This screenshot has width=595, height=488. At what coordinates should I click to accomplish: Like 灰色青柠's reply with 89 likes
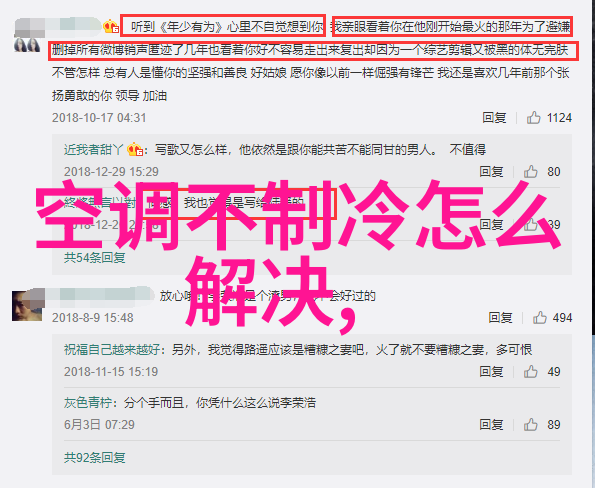[x=530, y=425]
